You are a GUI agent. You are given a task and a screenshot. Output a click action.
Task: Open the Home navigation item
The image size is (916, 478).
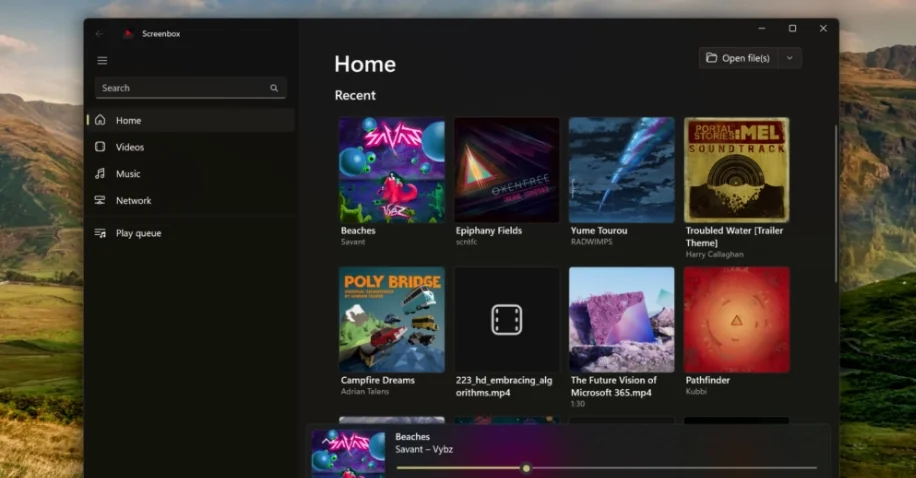click(x=190, y=120)
